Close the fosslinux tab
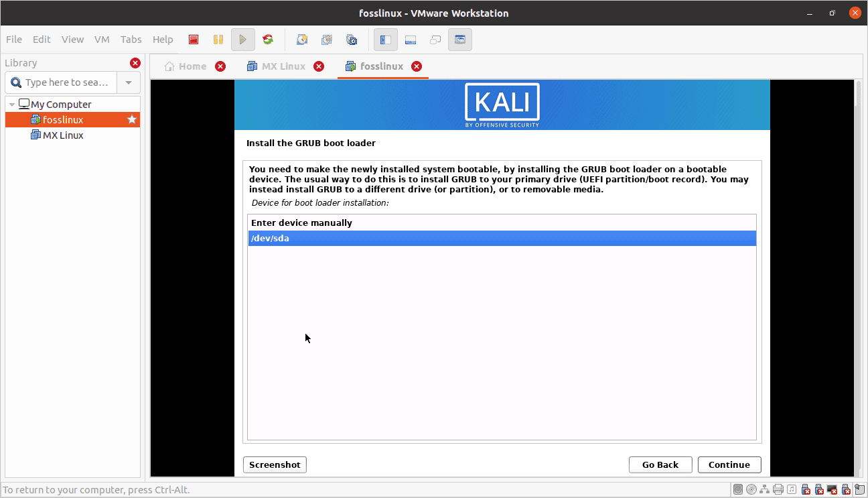The width and height of the screenshot is (868, 498). 417,66
